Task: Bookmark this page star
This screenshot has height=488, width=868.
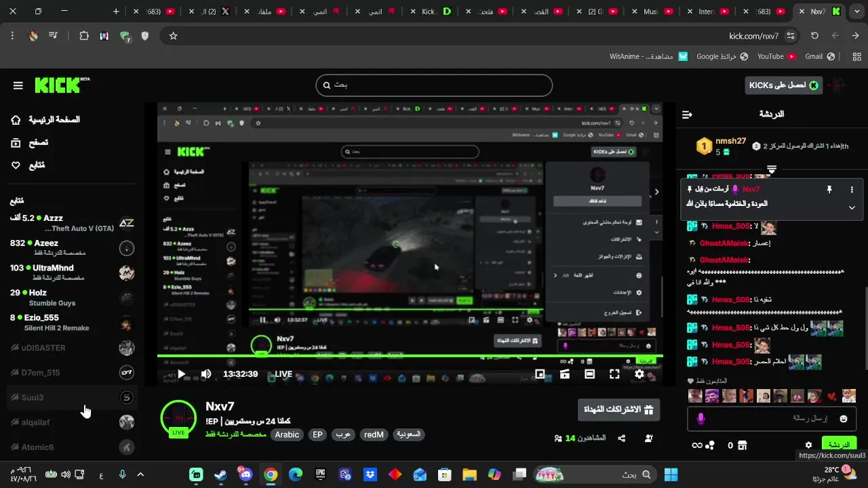Action: 173,36
